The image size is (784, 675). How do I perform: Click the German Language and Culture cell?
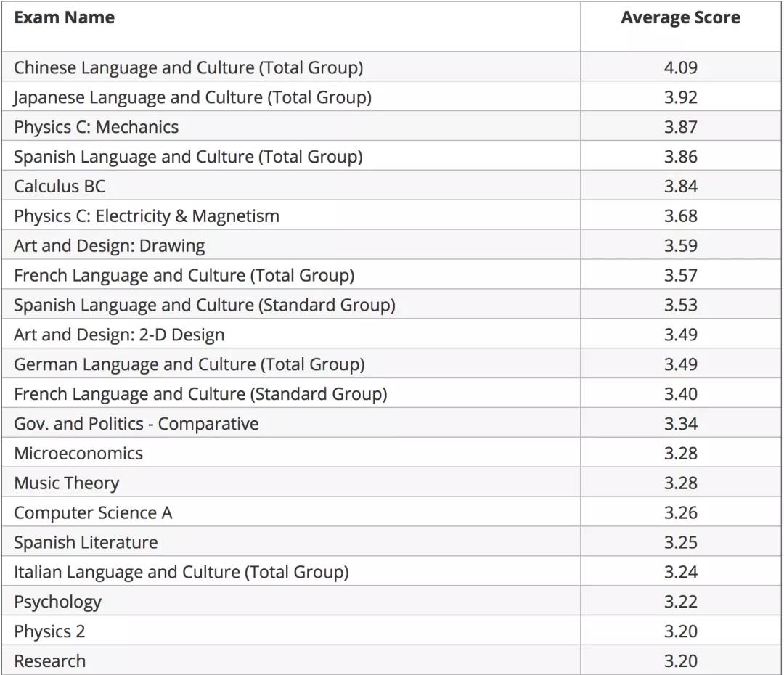click(189, 364)
